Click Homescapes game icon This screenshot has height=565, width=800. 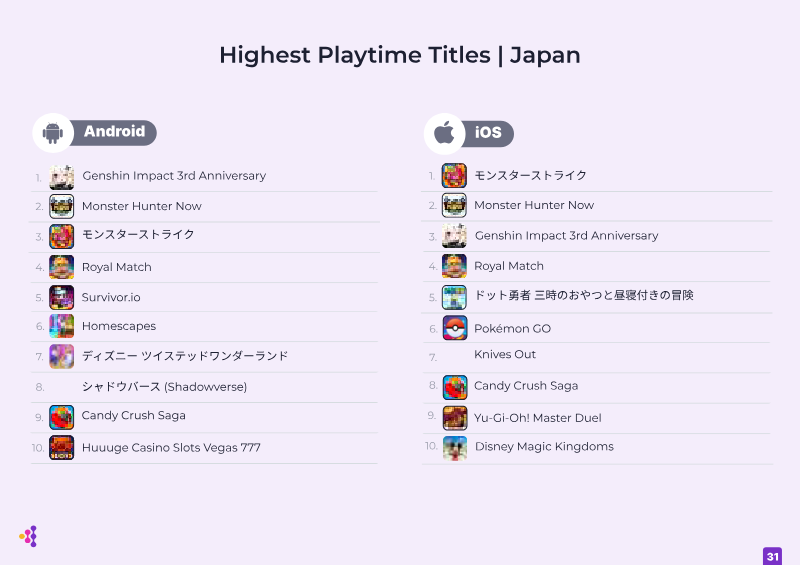[x=62, y=326]
